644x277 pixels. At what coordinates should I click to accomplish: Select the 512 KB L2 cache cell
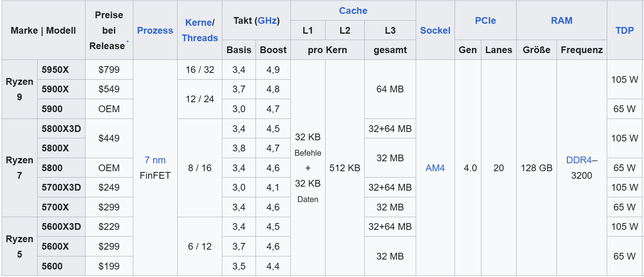[x=345, y=168]
